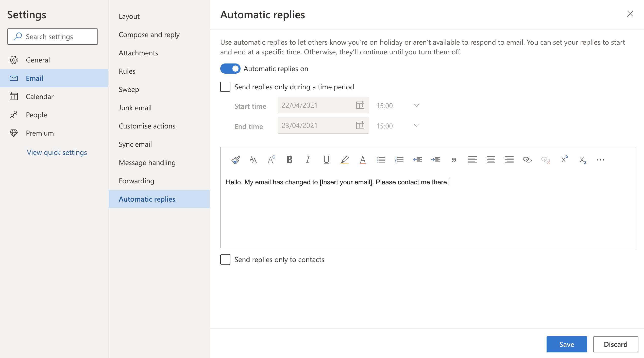
Task: Discard automatic reply changes
Action: point(616,344)
